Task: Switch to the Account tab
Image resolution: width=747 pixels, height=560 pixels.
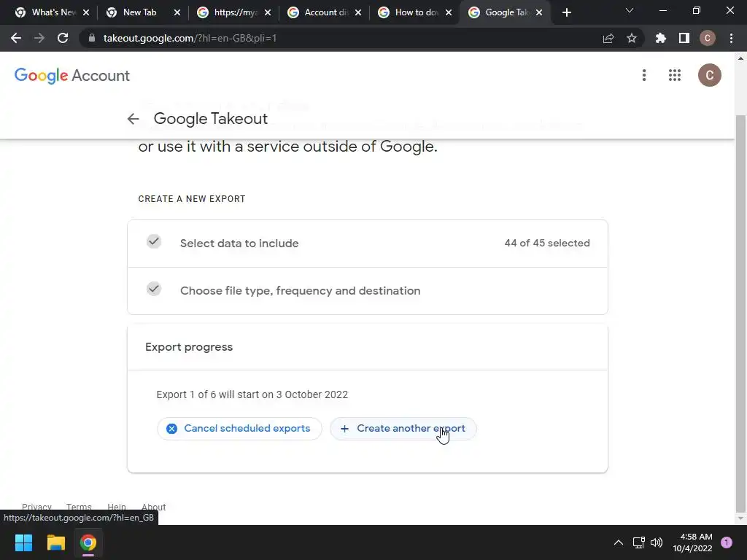Action: [322, 12]
